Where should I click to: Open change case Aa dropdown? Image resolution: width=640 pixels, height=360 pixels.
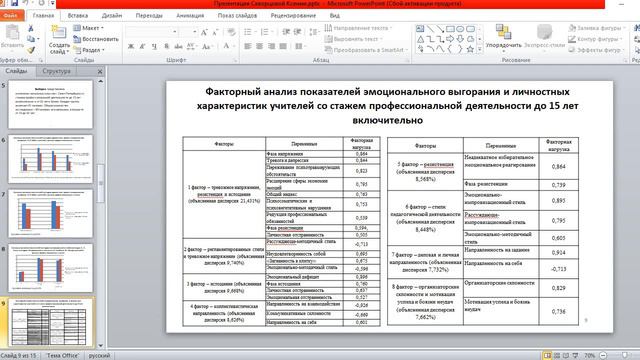tap(207, 47)
